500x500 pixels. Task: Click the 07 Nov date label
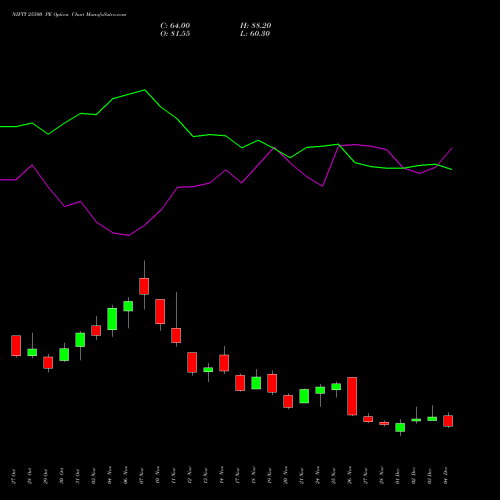tap(142, 476)
